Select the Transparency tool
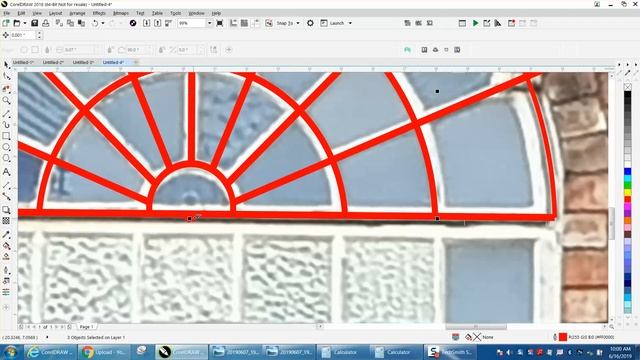The height and width of the screenshot is (360, 640). click(x=6, y=221)
